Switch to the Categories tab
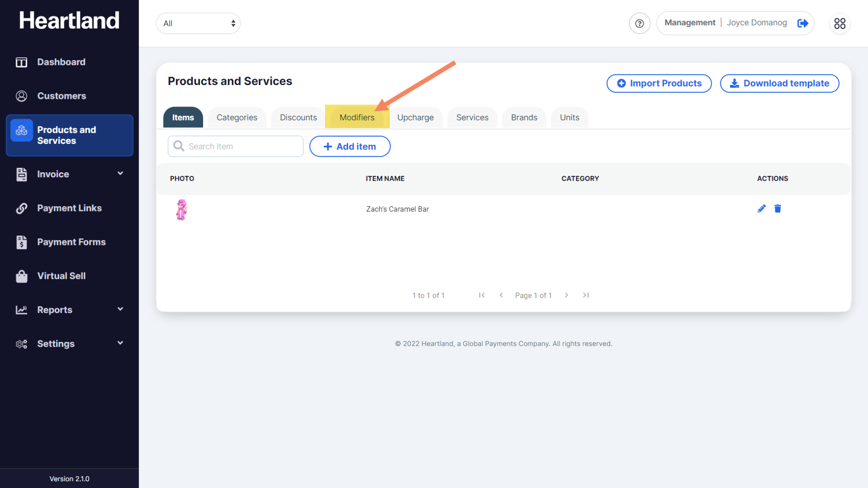 [237, 118]
